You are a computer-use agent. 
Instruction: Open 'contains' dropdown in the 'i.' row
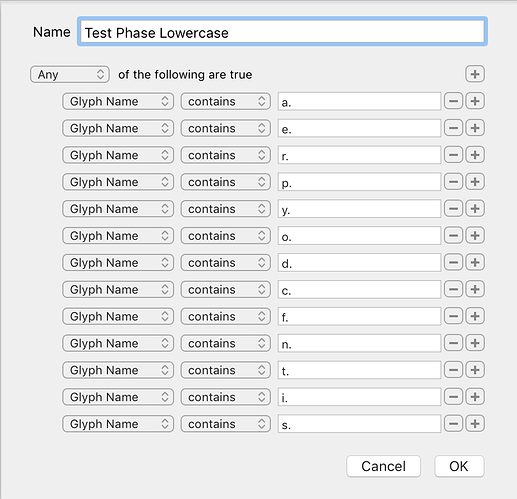point(226,397)
